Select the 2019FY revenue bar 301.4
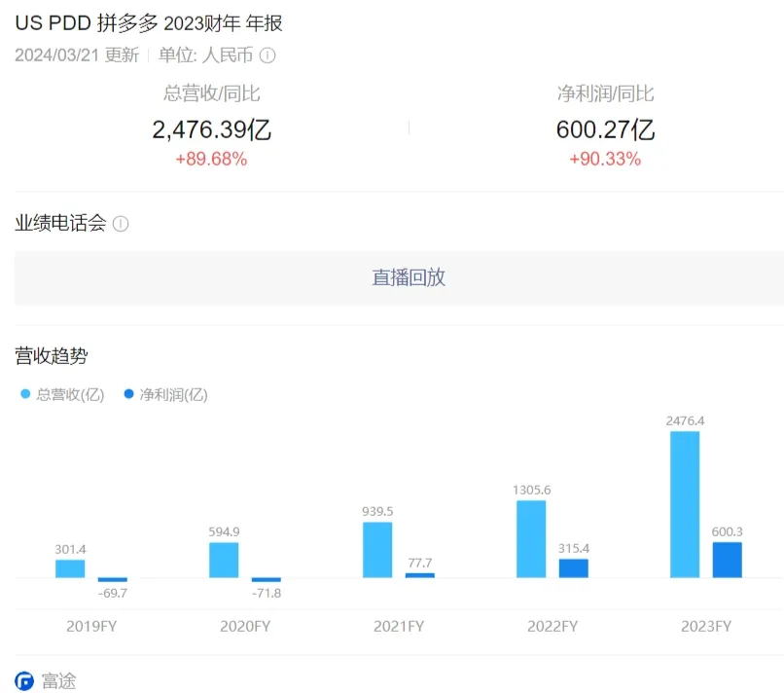This screenshot has width=784, height=693. tap(70, 569)
